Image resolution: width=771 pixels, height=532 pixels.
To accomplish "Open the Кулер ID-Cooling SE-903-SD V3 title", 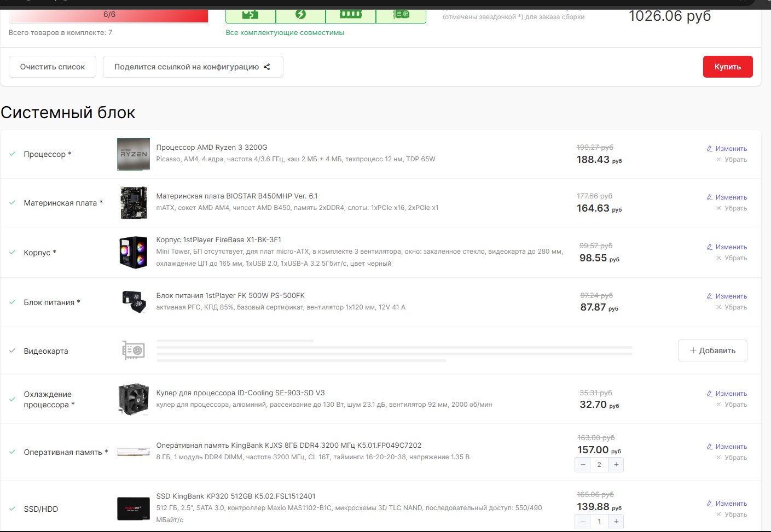I will pos(240,393).
